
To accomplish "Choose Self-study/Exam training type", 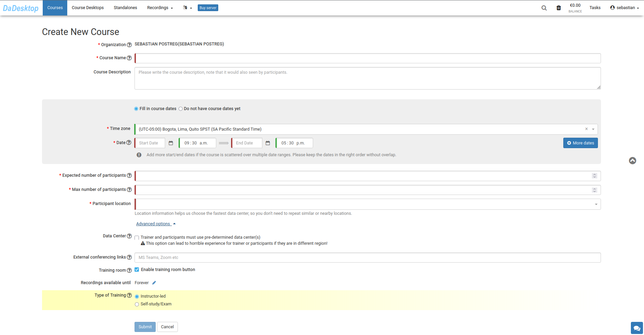I will 137,304.
